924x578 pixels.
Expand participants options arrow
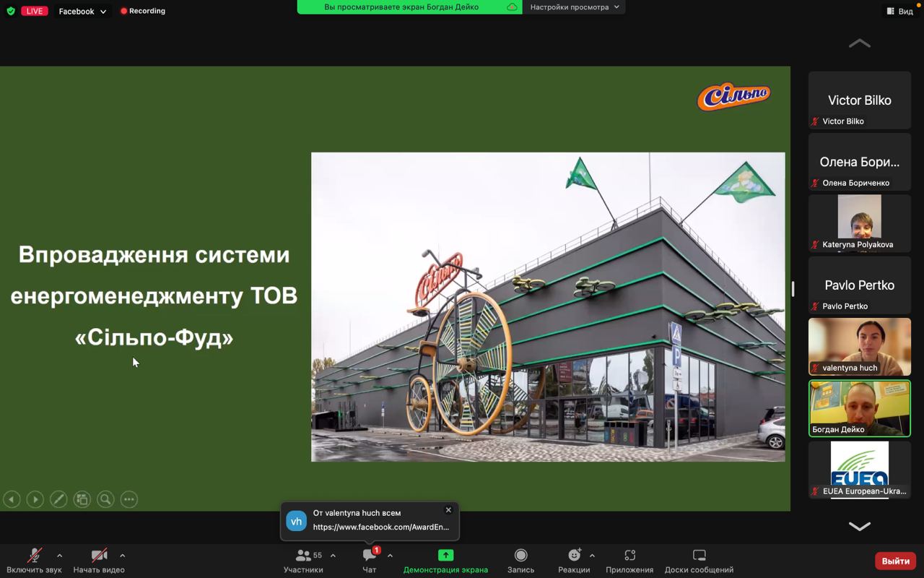click(x=333, y=556)
